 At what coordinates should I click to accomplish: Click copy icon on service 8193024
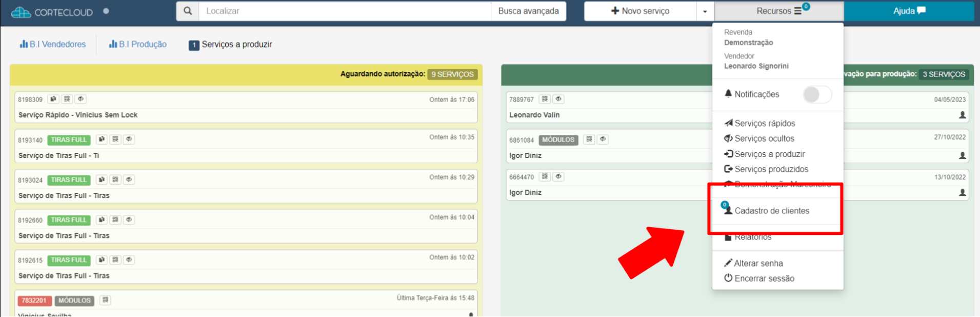(x=102, y=180)
